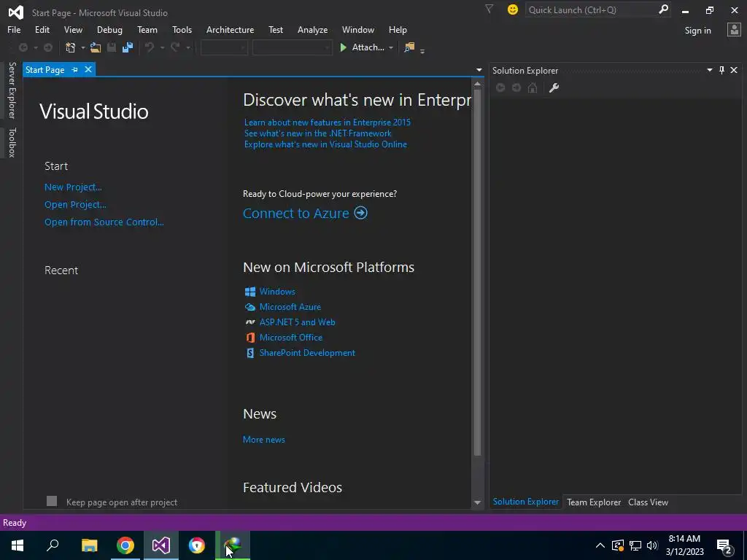Click the ASP.NET 5 and Web link

(298, 322)
